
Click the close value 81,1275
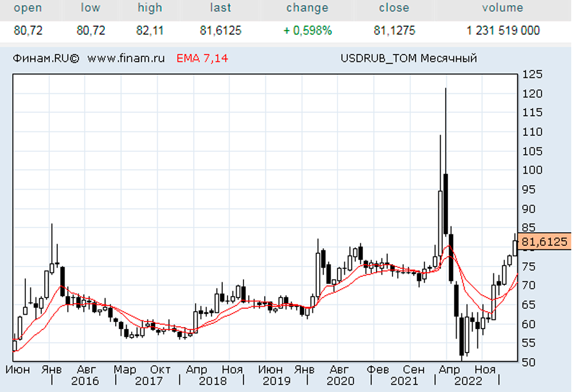pyautogui.click(x=394, y=31)
